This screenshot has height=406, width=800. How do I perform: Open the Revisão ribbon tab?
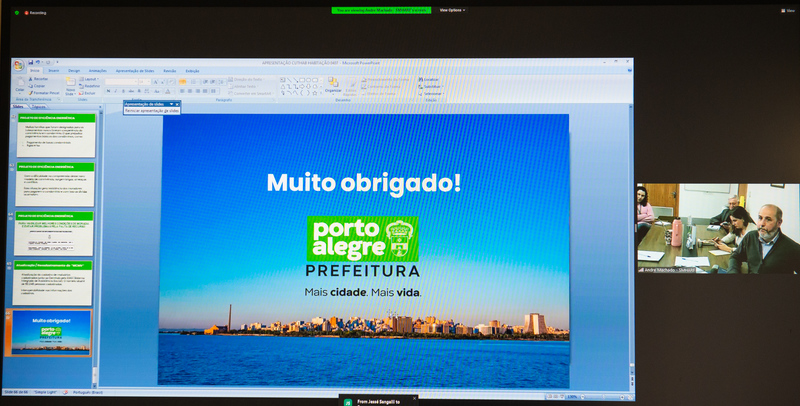click(169, 71)
